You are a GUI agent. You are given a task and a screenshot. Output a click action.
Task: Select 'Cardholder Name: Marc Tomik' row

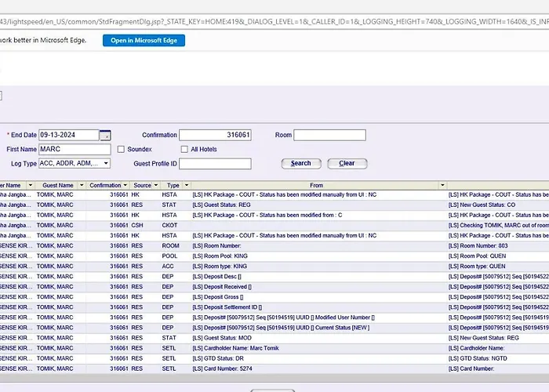[x=274, y=348]
